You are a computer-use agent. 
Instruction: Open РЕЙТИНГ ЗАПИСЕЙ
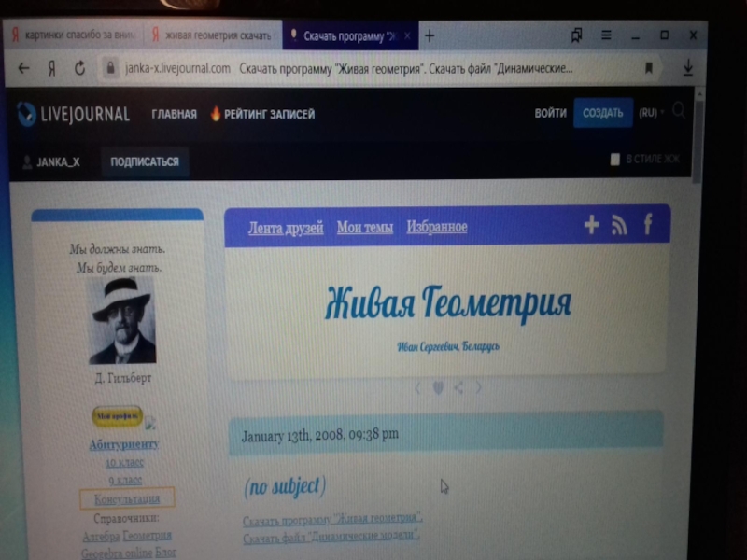pos(262,114)
